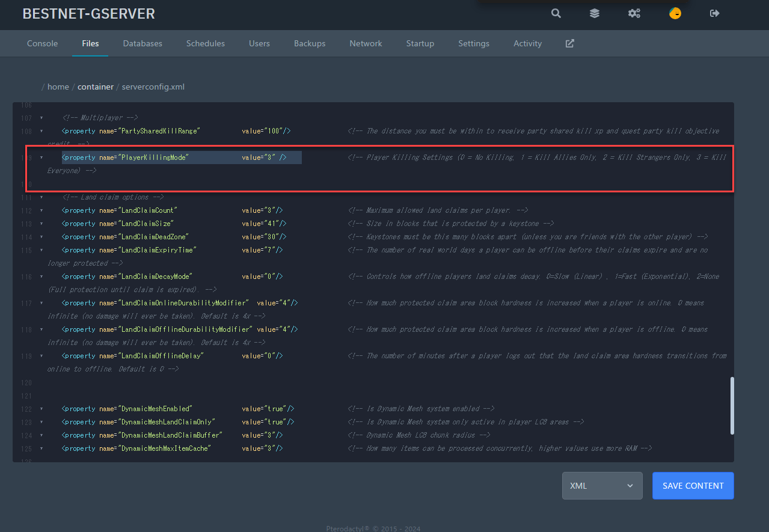The height and width of the screenshot is (532, 769).
Task: Collapse fold arrow at PartySharedKillRange line
Action: point(41,131)
